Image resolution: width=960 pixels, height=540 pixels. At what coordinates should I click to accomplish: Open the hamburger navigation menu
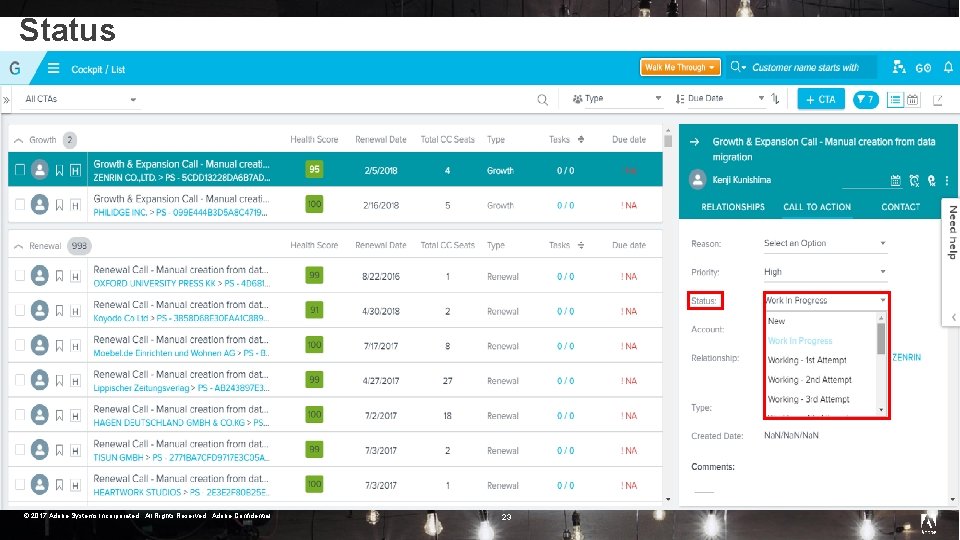pos(53,68)
